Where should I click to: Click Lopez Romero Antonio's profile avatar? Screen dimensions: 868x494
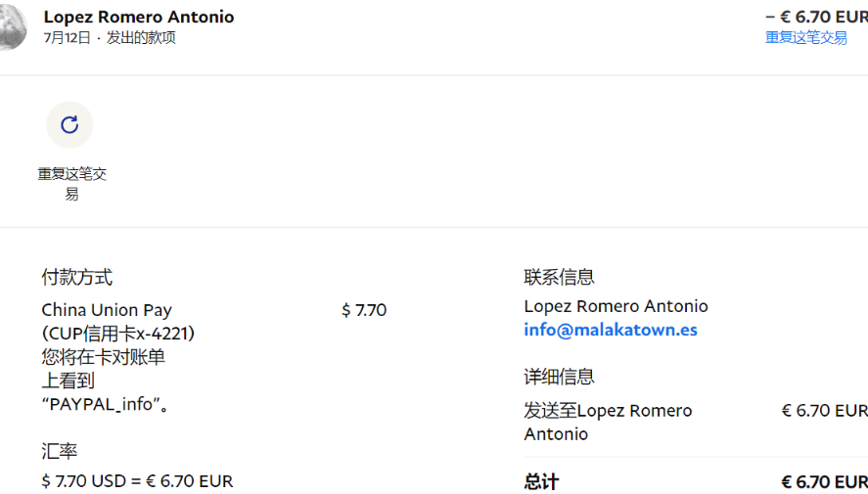coord(12,27)
